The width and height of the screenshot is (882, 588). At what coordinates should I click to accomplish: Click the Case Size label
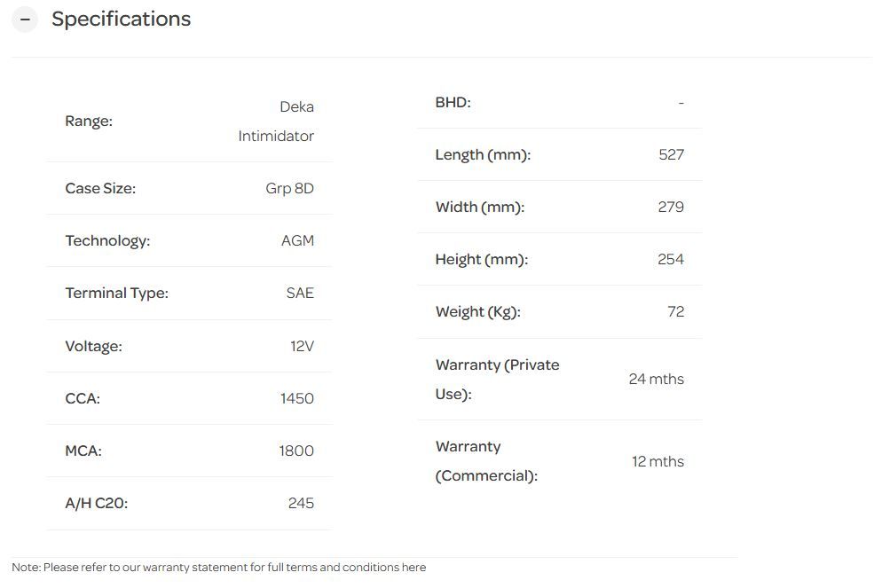[100, 188]
